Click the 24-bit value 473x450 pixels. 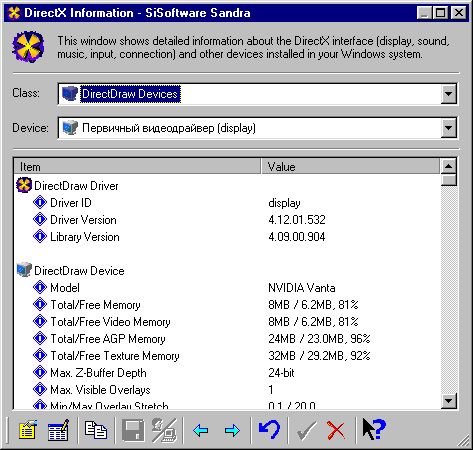[x=281, y=373]
